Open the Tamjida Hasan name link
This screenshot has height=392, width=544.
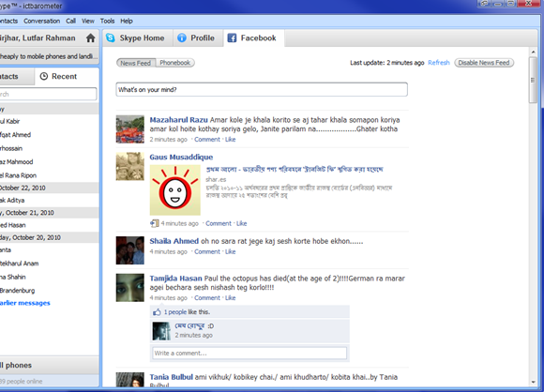175,279
